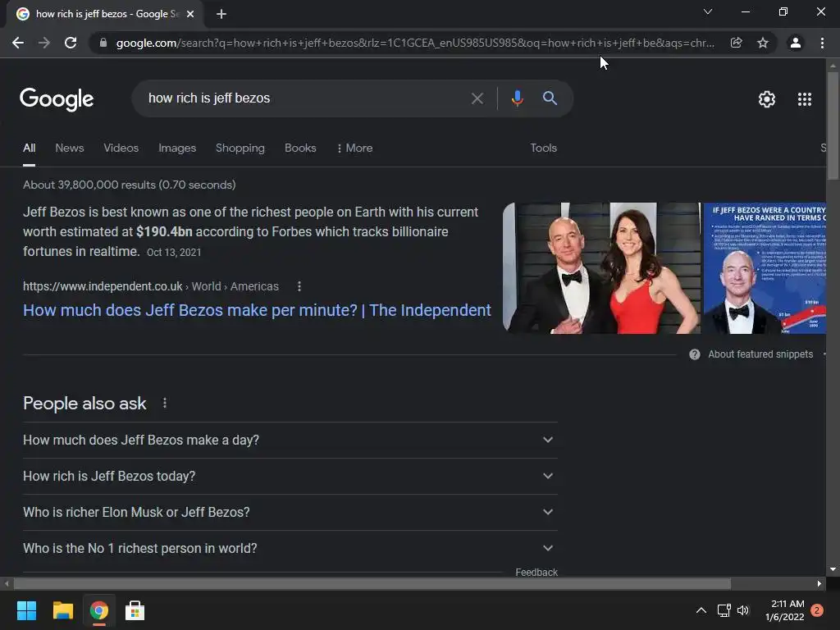This screenshot has width=840, height=630.
Task: Open Microsoft Store from taskbar
Action: 135,610
